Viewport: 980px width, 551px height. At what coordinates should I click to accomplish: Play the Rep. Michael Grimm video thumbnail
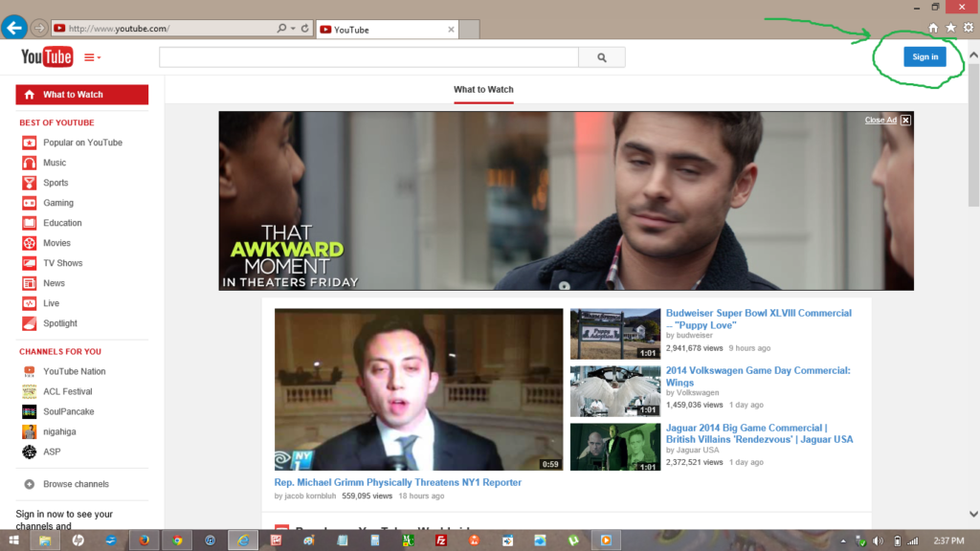click(418, 389)
